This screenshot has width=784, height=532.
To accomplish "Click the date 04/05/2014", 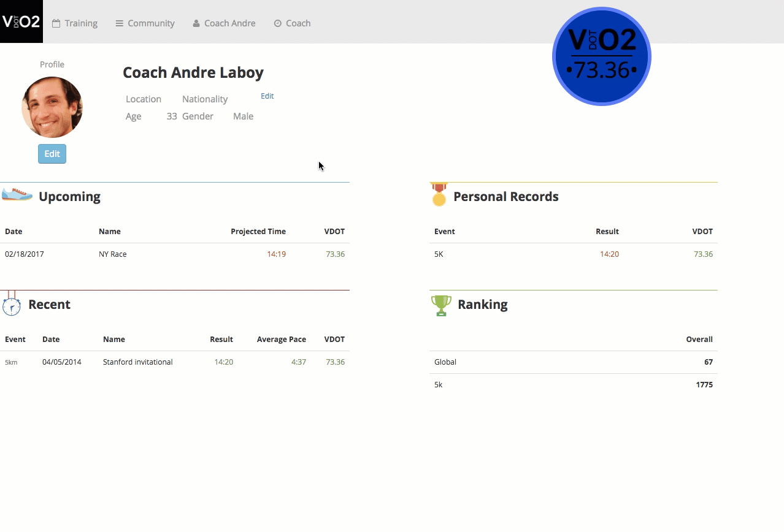I will coord(62,362).
